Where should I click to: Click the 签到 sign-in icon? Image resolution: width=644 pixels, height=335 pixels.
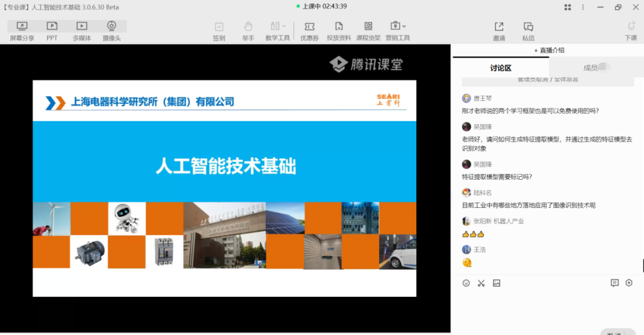219,30
